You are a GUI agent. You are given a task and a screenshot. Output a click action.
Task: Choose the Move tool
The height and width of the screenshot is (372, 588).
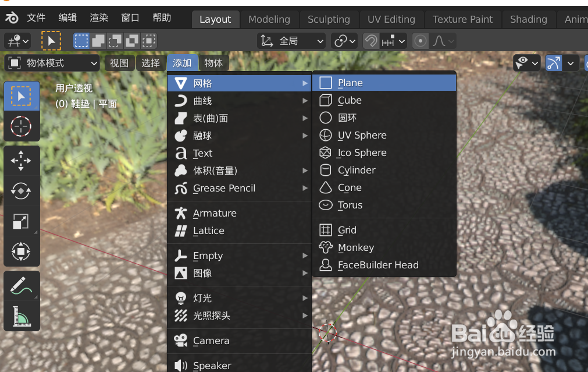[x=22, y=161]
